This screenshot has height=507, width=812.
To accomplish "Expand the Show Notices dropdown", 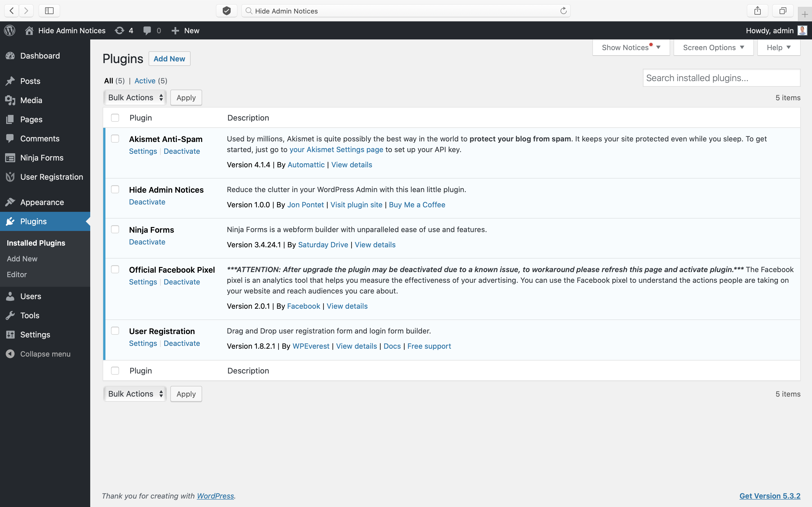I will pyautogui.click(x=630, y=47).
